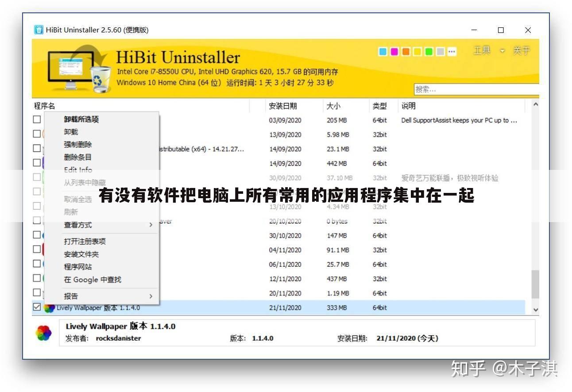
Task: Open the dropdown arrow beside 工具
Action: [x=502, y=51]
